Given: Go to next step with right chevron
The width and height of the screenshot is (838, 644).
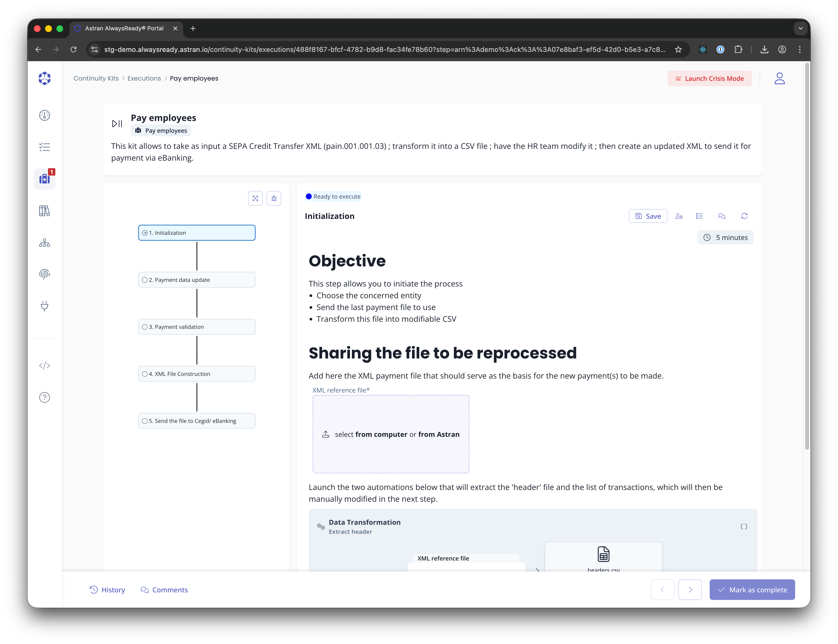Looking at the screenshot, I should click(690, 590).
